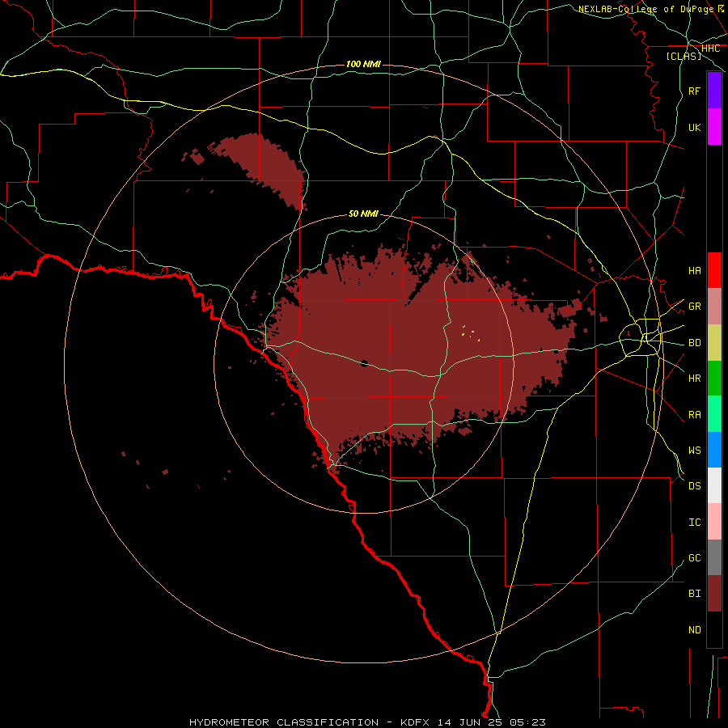Screen dimensions: 728x728
Task: Click the [CLAS] label above the legend
Action: click(x=684, y=56)
